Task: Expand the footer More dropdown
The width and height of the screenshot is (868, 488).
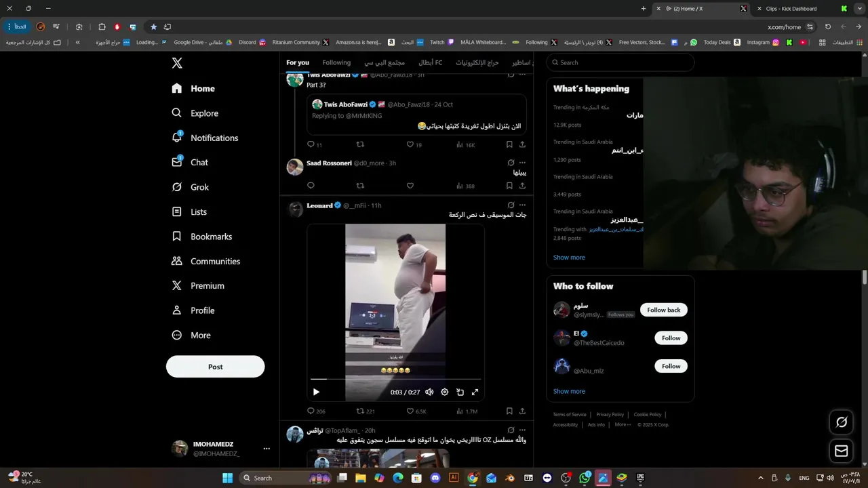Action: point(623,425)
